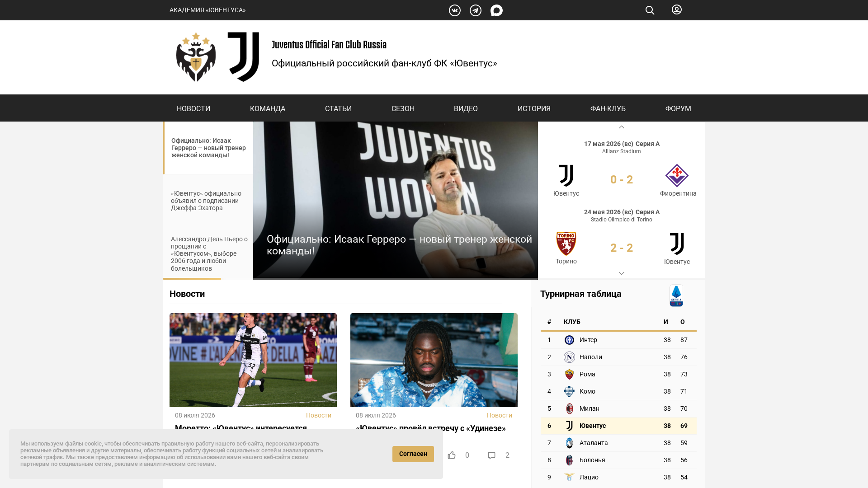The height and width of the screenshot is (488, 868).
Task: Click Новости section heading
Action: click(187, 294)
